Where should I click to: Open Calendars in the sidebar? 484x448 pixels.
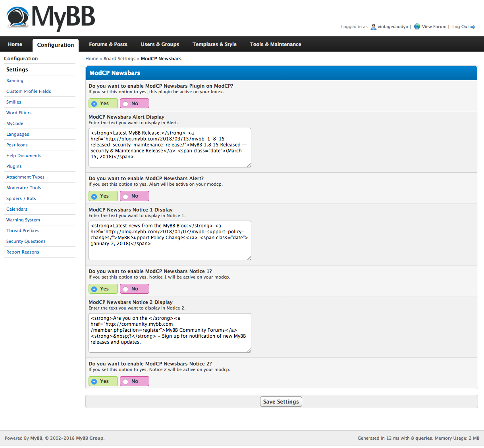(17, 209)
